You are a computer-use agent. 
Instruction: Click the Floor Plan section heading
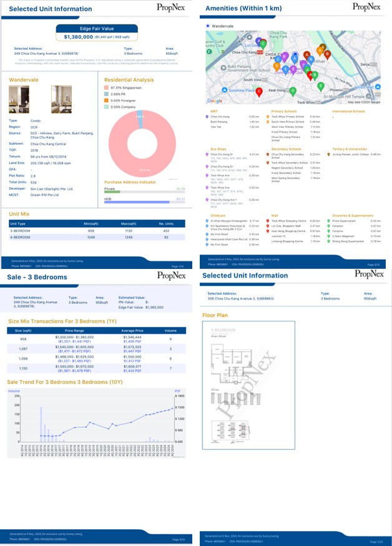point(215,315)
